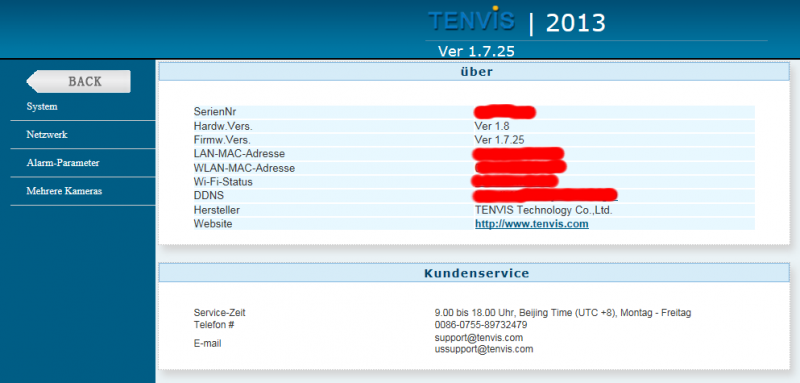
Task: Select the Kundenservice section header
Action: click(474, 273)
